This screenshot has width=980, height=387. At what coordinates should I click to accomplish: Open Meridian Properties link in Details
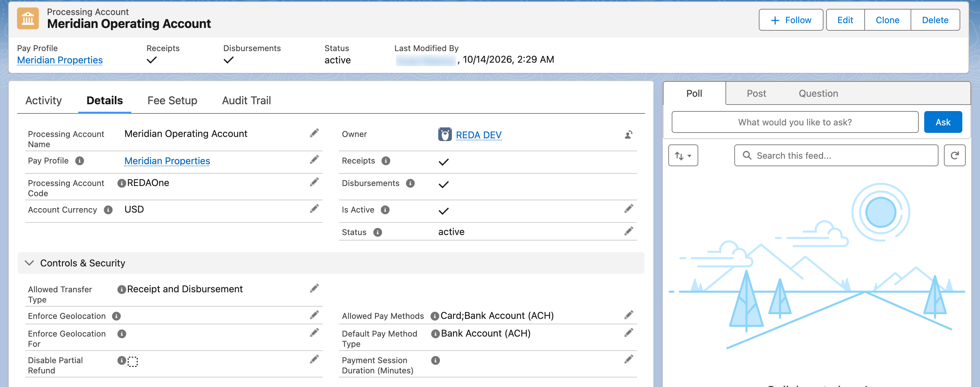[167, 161]
